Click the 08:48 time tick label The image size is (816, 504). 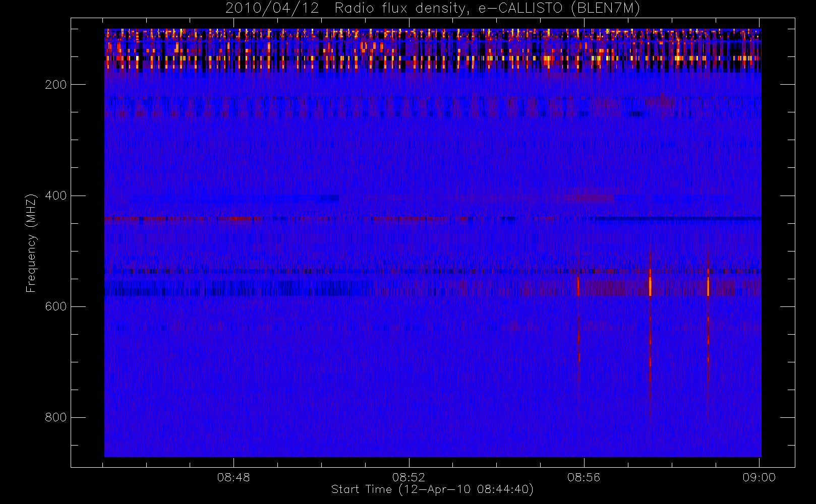click(234, 477)
